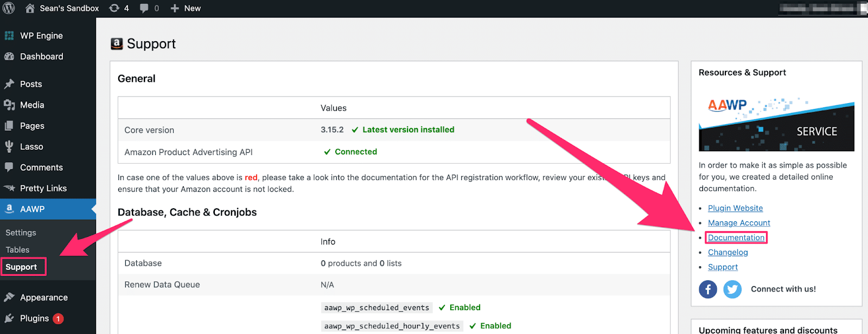The width and height of the screenshot is (868, 334).
Task: Click the Database, Cache & Cronjobs heading
Action: pyautogui.click(x=187, y=213)
